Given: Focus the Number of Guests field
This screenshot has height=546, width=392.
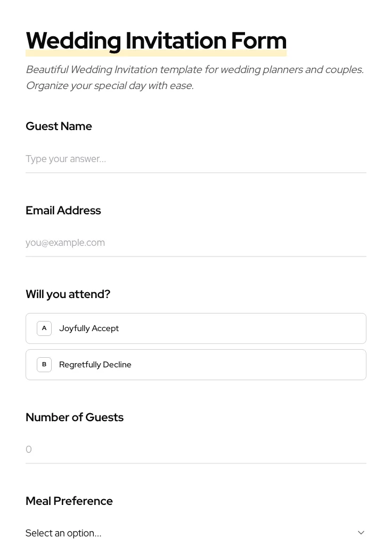Looking at the screenshot, I should [x=196, y=449].
